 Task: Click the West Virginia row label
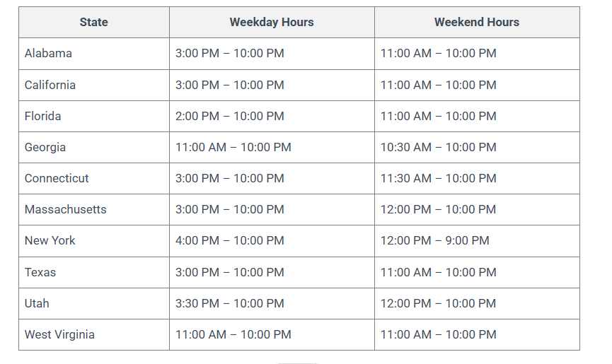point(59,334)
